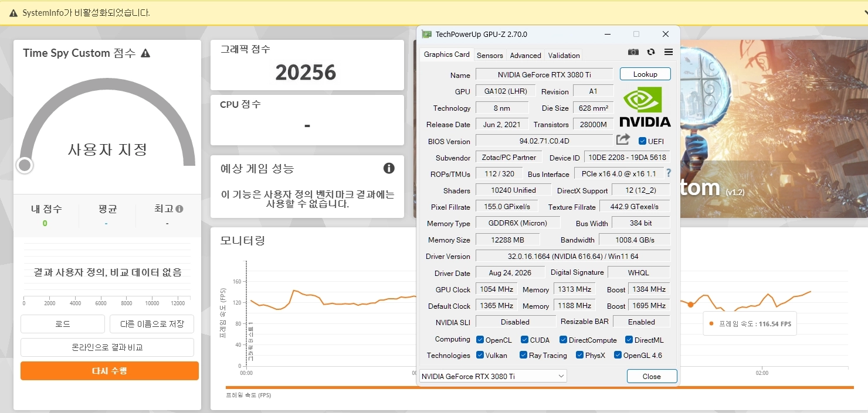The width and height of the screenshot is (868, 413).
Task: Click the Lookup button
Action: pyautogui.click(x=645, y=74)
